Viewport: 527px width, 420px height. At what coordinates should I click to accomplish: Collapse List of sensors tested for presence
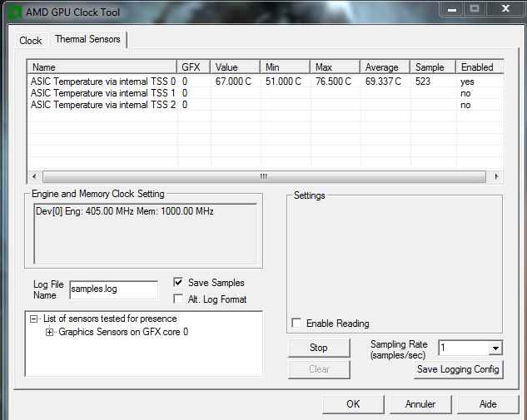point(33,319)
